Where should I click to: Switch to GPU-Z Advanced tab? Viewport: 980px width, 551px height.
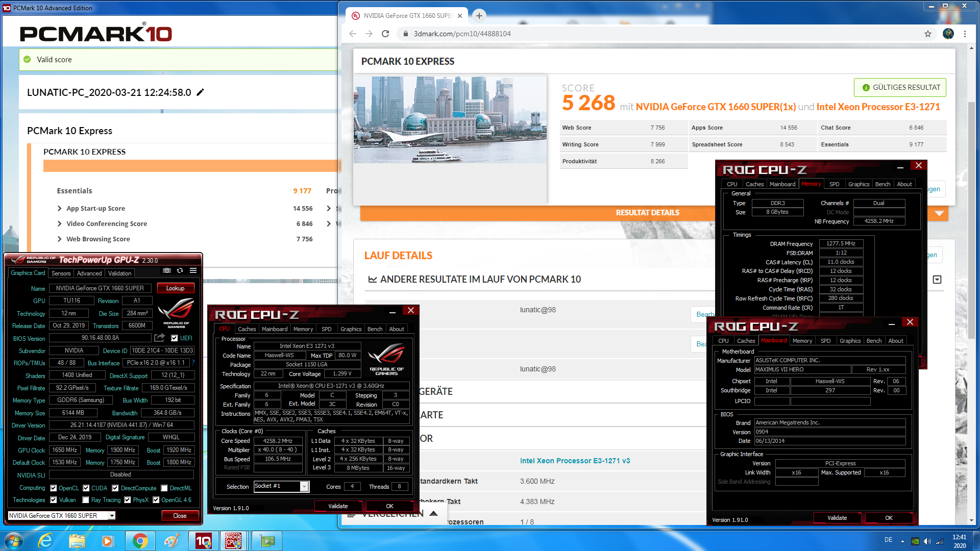point(89,273)
